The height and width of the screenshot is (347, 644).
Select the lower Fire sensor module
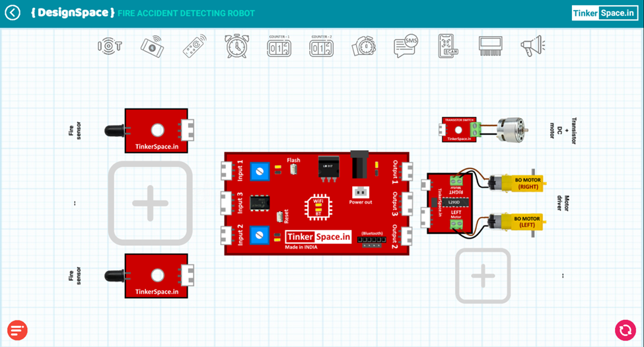pos(151,276)
